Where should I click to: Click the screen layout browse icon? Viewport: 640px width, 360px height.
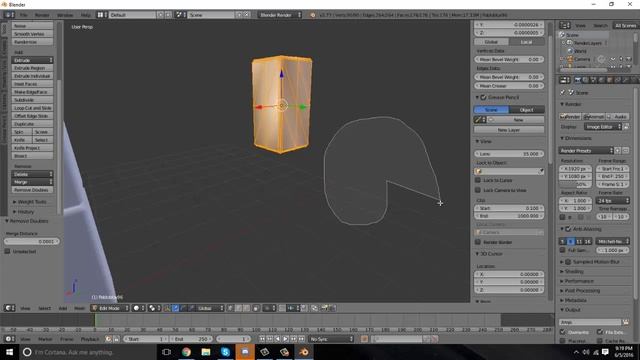coord(102,15)
